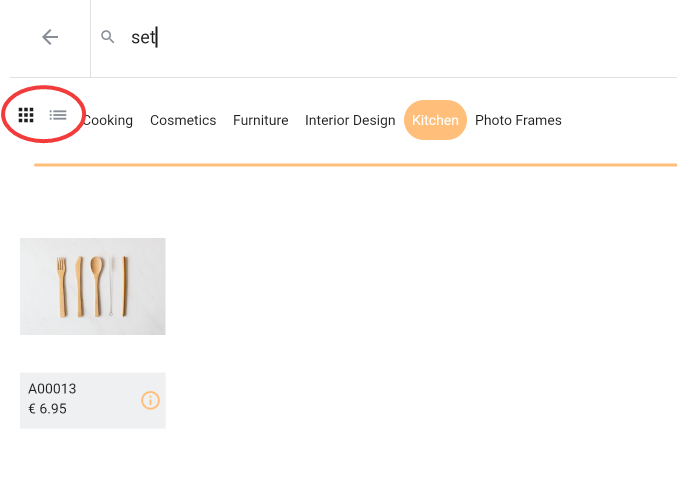Viewport: 677px width, 483px height.
Task: Select the Cosmetics category
Action: pyautogui.click(x=183, y=120)
